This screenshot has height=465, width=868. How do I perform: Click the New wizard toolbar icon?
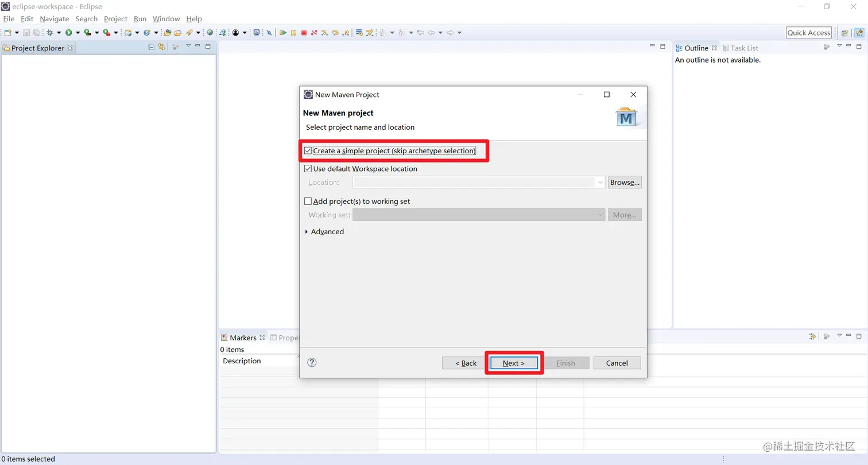(7, 33)
